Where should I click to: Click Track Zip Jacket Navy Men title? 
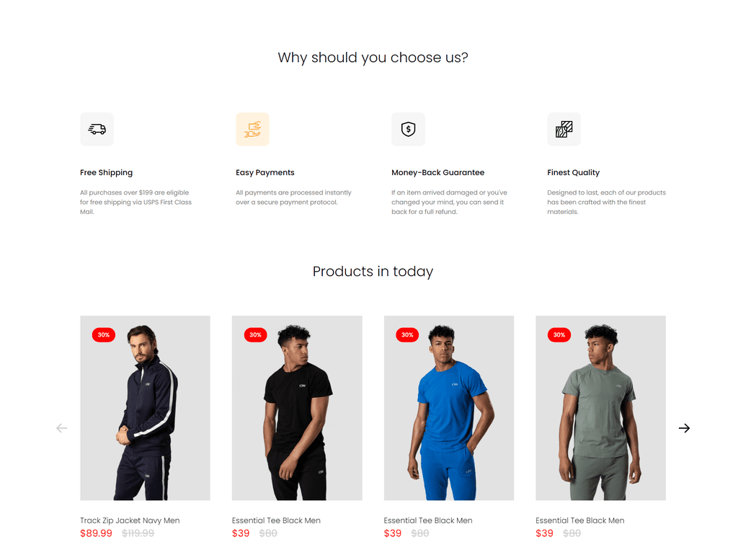(130, 520)
